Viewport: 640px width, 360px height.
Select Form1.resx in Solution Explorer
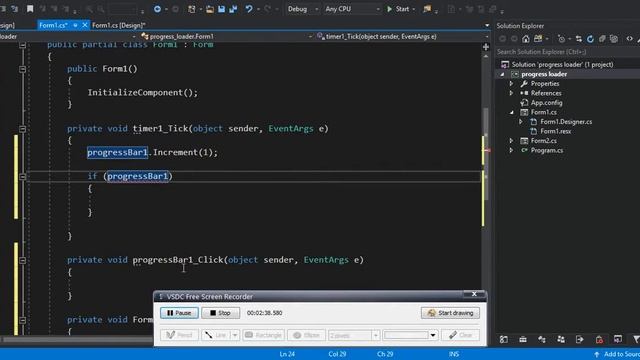556,131
